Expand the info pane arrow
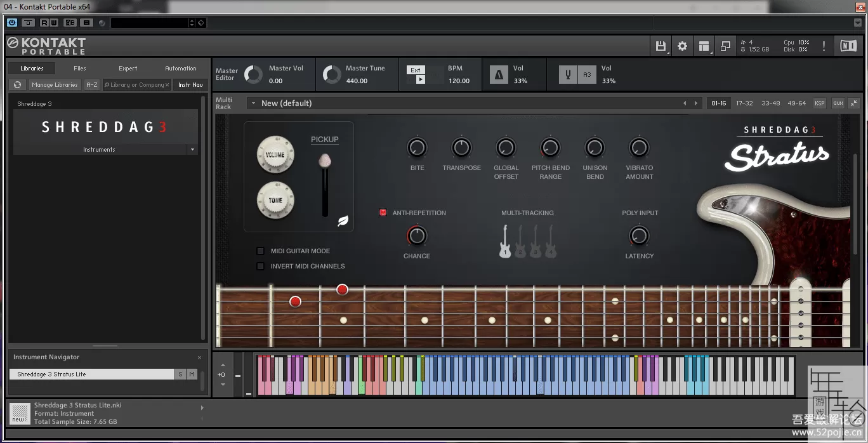868x443 pixels. [202, 407]
